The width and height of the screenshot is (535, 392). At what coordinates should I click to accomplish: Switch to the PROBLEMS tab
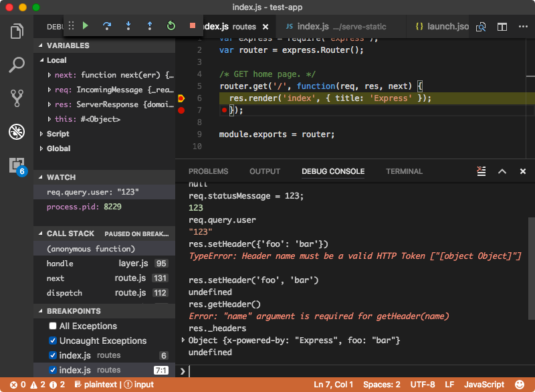click(x=208, y=171)
